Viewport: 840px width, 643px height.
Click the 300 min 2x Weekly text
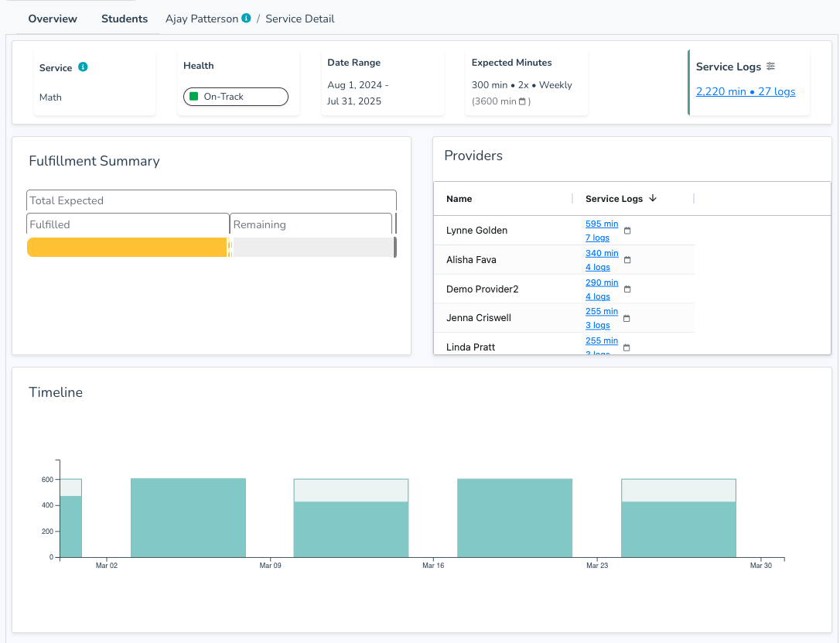[522, 85]
